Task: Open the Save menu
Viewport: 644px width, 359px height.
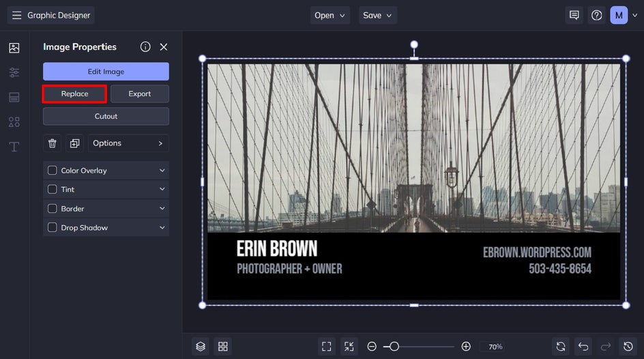Action: pyautogui.click(x=378, y=15)
